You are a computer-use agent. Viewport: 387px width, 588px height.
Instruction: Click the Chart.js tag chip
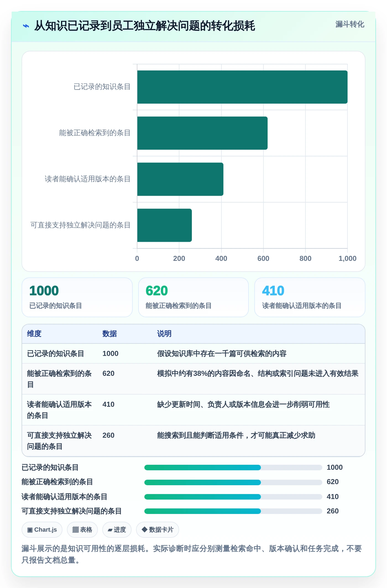click(x=42, y=530)
